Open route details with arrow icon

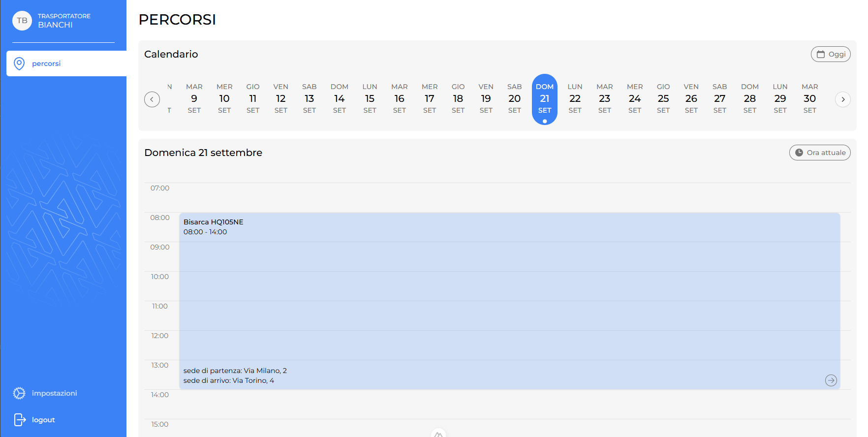pyautogui.click(x=831, y=380)
